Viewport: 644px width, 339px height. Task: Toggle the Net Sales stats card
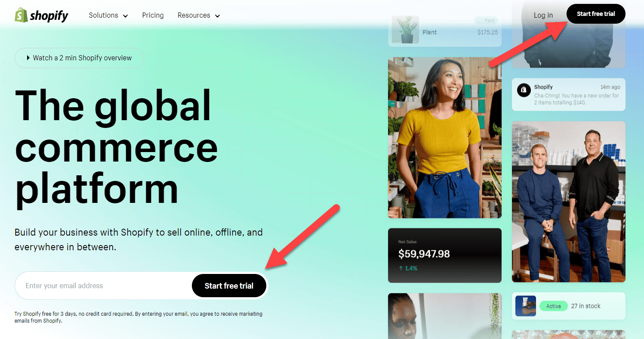coord(444,255)
